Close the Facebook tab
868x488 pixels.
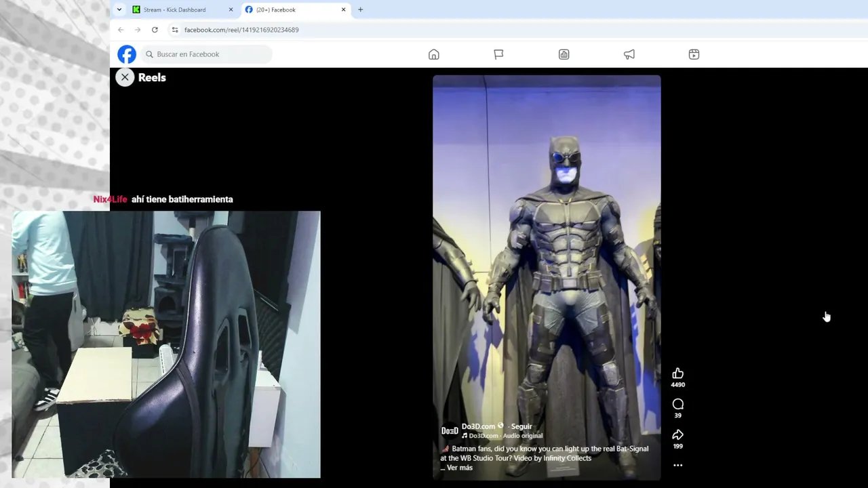click(343, 9)
